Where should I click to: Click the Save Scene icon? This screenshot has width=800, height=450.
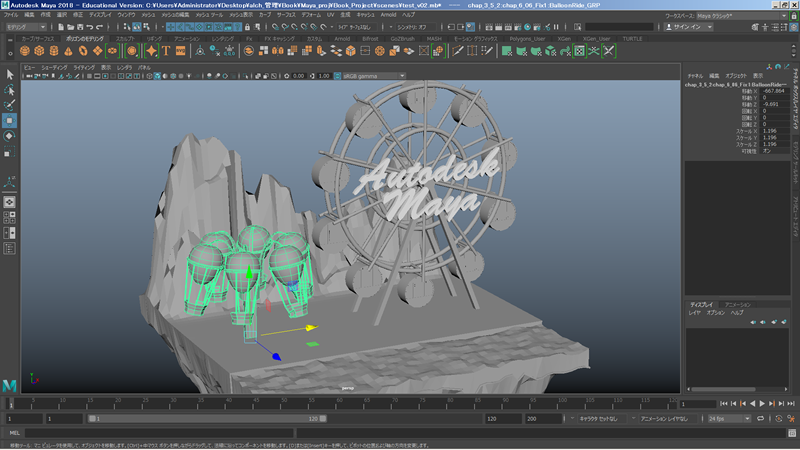(80, 27)
